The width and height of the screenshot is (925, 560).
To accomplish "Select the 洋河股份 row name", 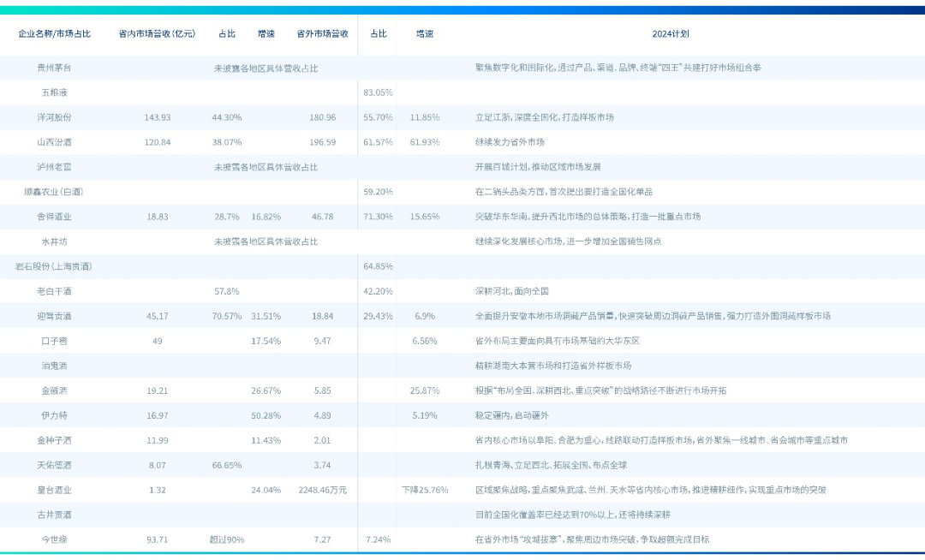I will pyautogui.click(x=54, y=117).
